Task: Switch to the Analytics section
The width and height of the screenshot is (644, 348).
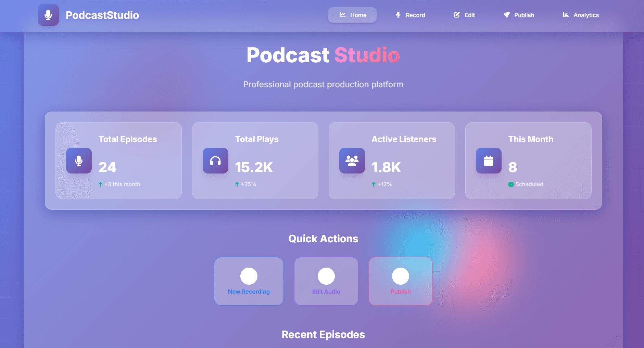Action: [580, 15]
